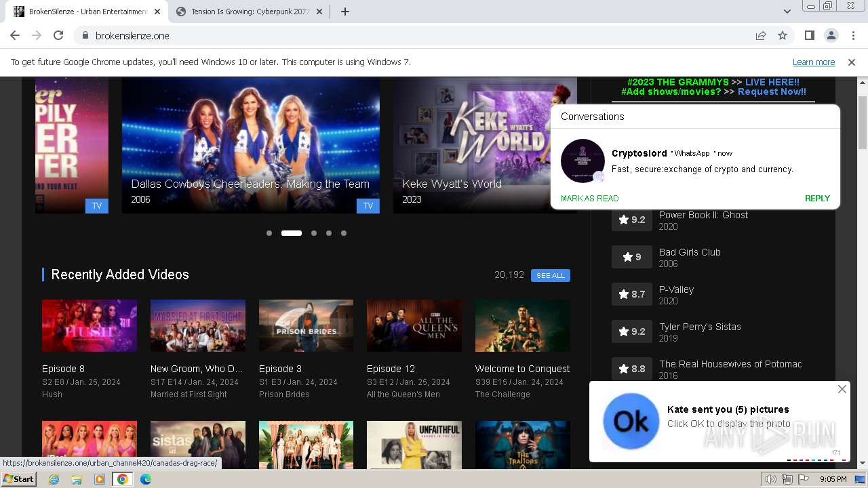Click the Kate sent you (5) pictures text

728,409
